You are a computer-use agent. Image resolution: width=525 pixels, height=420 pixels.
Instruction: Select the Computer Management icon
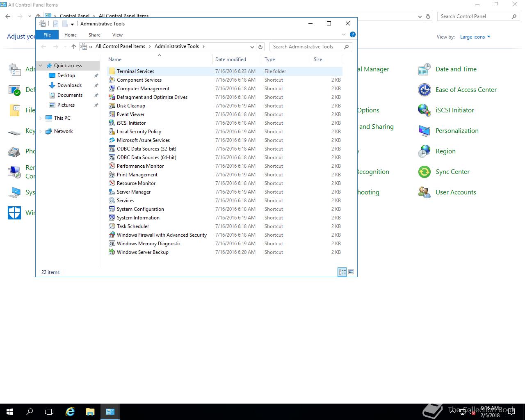tap(112, 89)
